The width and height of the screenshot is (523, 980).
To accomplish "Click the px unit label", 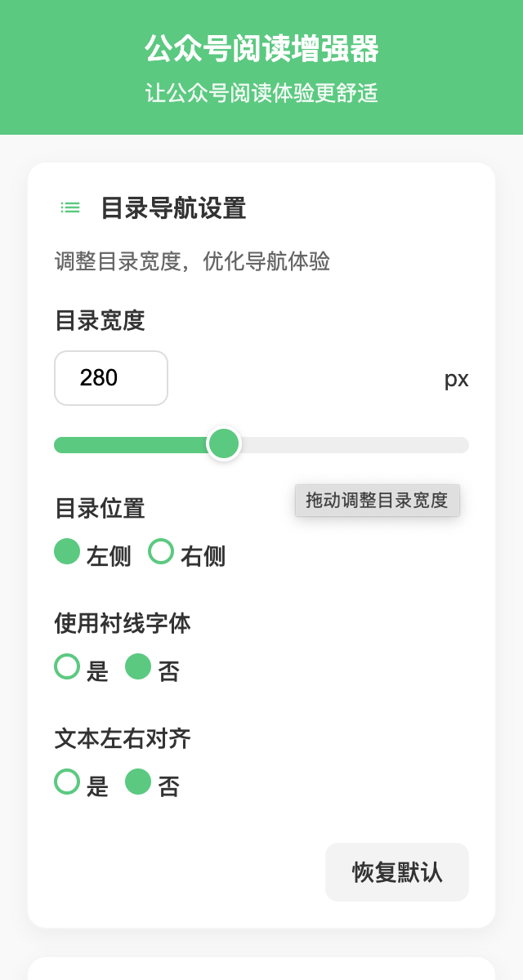I will 456,379.
